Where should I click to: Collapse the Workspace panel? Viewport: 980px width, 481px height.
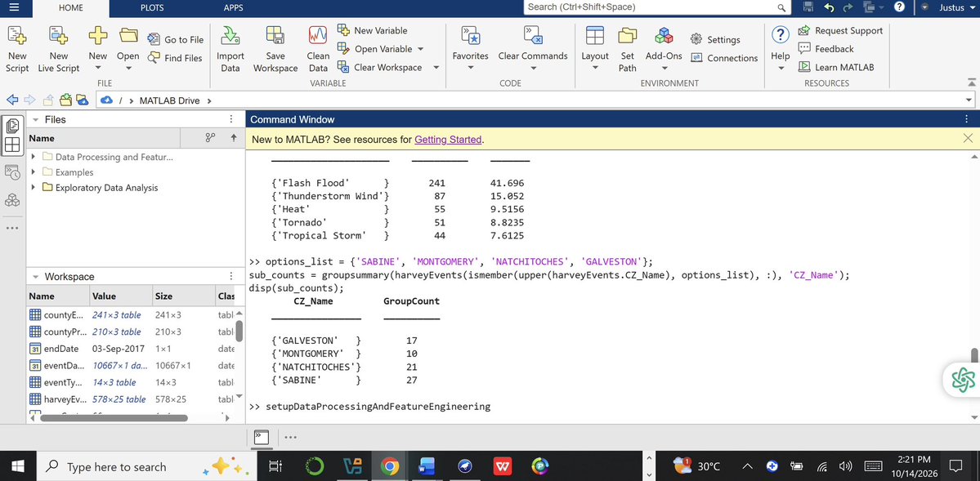pyautogui.click(x=36, y=276)
